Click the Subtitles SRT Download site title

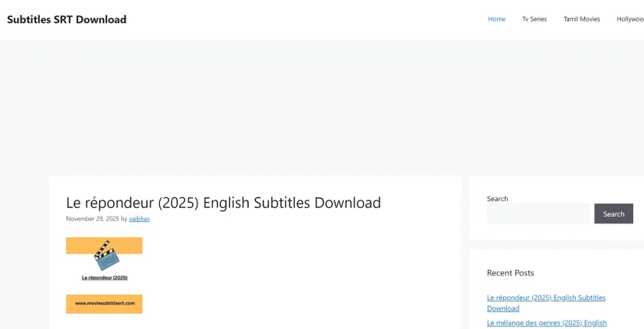coord(67,19)
